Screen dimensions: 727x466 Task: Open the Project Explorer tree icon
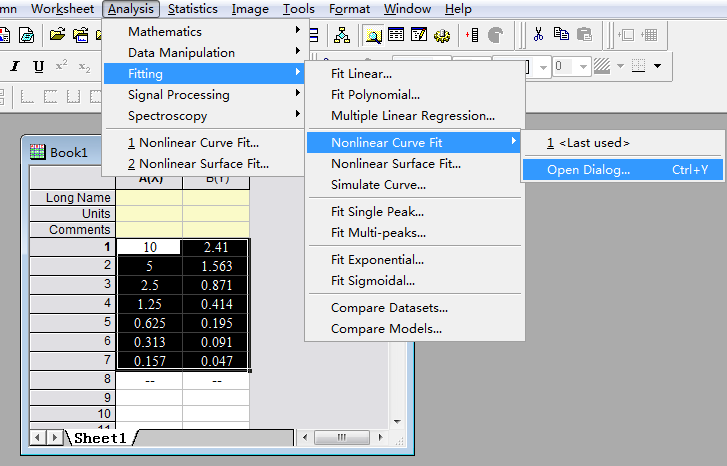(342, 34)
